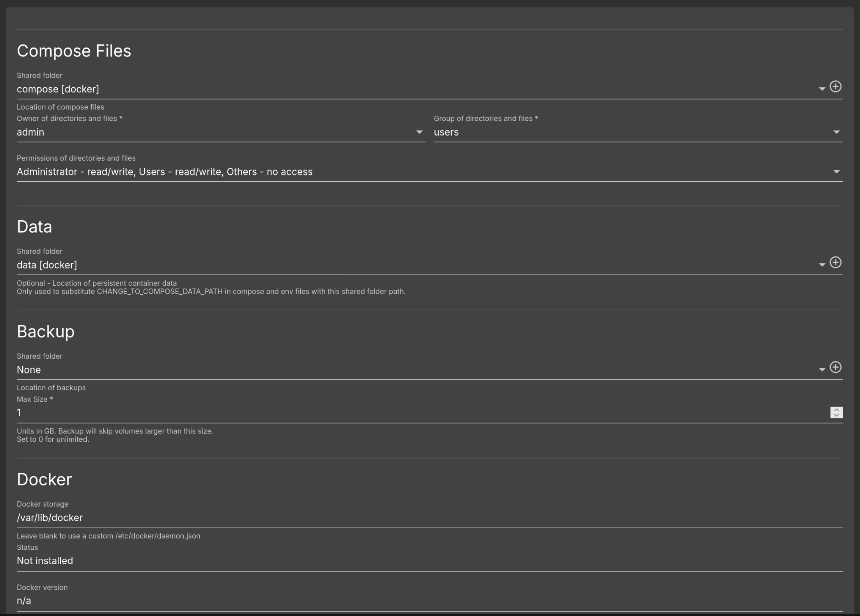Image resolution: width=860 pixels, height=616 pixels.
Task: Decrease Max Size with down stepper
Action: [836, 415]
